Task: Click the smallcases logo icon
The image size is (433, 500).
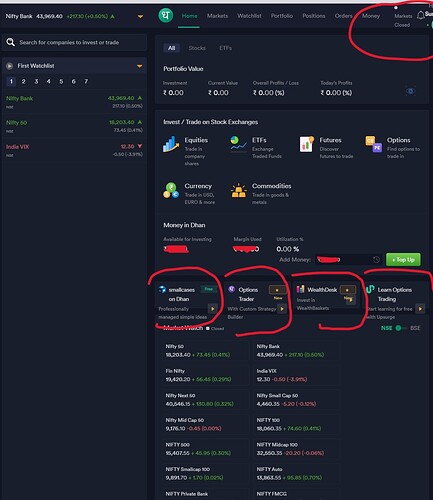Action: [x=162, y=289]
